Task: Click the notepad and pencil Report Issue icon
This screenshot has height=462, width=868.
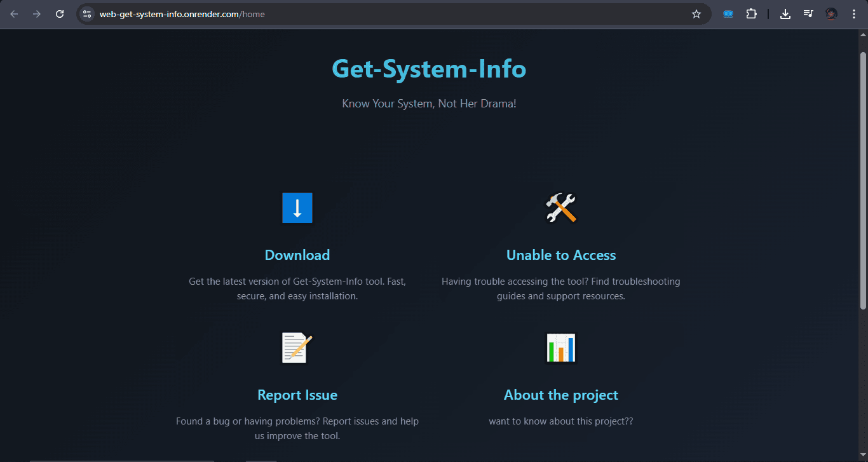Action: 297,348
